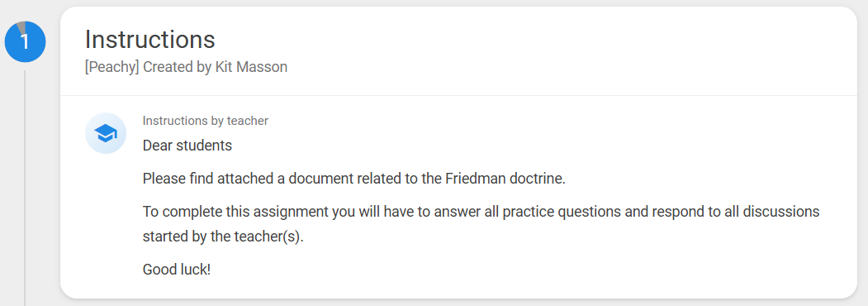868x306 pixels.
Task: Click the Good luck! closing text
Action: (177, 270)
